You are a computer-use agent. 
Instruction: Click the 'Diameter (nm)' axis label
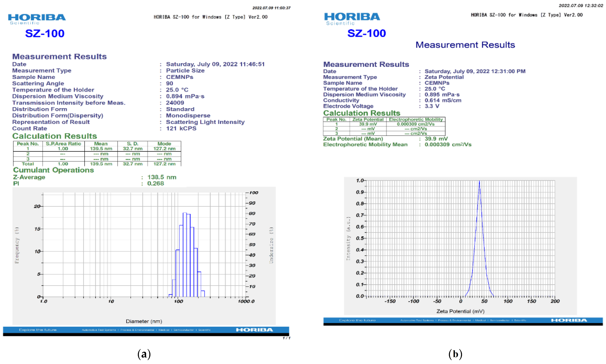coord(144,321)
